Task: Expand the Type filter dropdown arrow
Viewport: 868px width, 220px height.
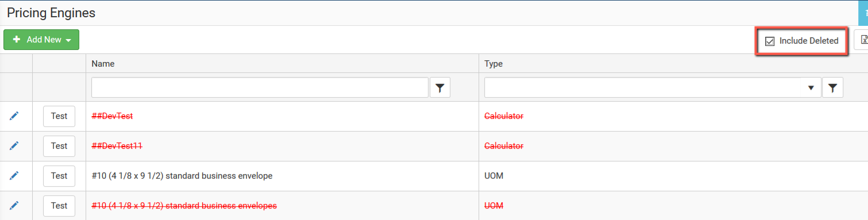Action: (x=811, y=88)
